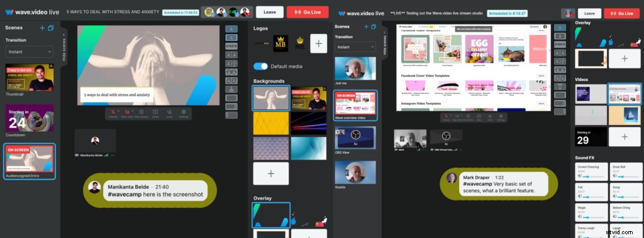
Task: Click Share icon in right studio toolbar
Action: 479,116
